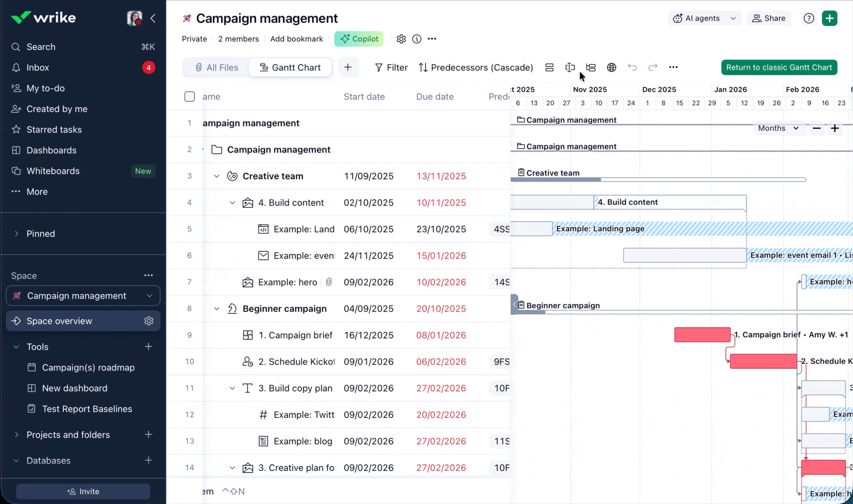Tick the select all rows checkbox
Image resolution: width=853 pixels, height=504 pixels.
(x=190, y=97)
